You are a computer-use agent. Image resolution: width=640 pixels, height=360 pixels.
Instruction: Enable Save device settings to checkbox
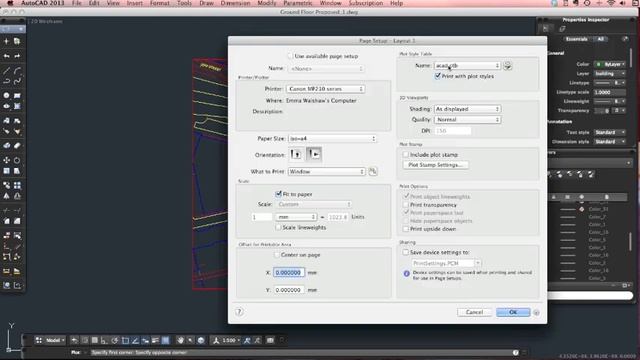point(406,252)
